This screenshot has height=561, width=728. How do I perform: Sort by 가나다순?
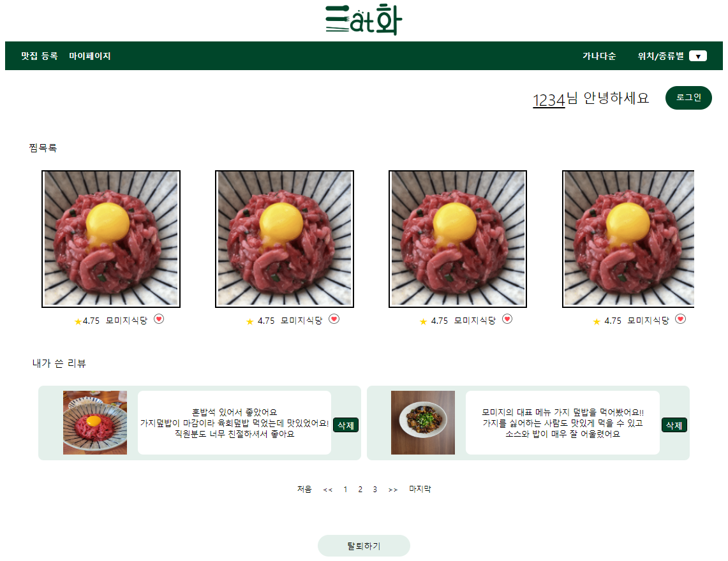click(x=599, y=56)
